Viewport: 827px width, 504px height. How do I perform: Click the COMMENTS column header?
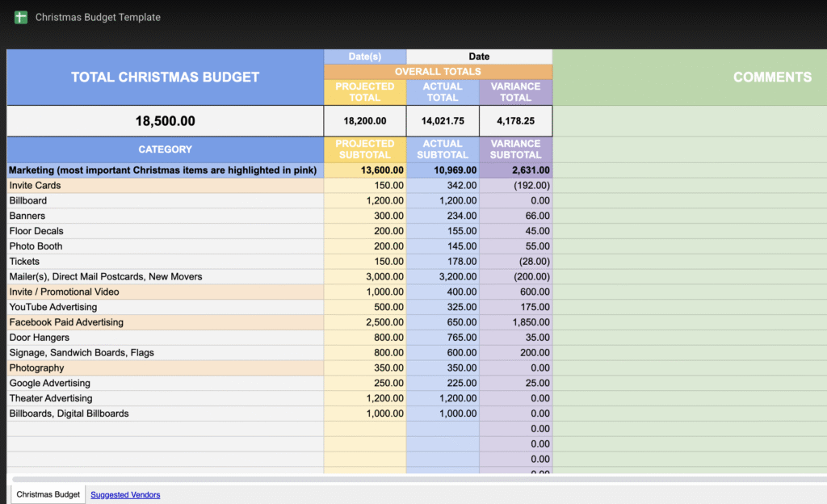point(771,77)
